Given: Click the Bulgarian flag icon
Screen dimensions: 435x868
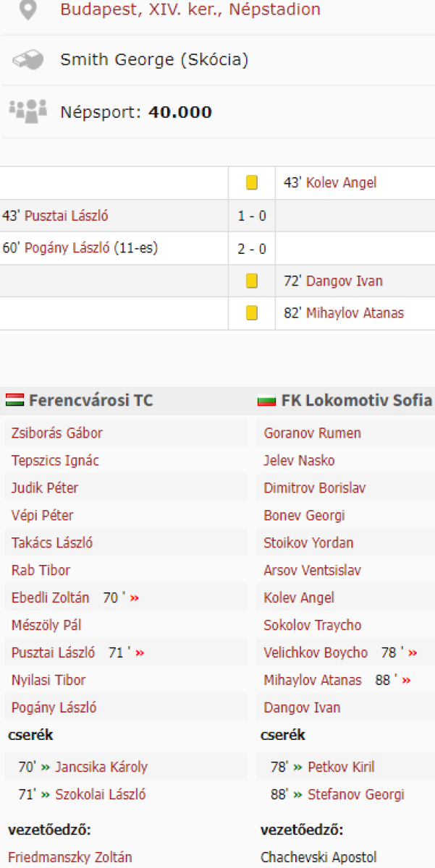Looking at the screenshot, I should tap(266, 400).
